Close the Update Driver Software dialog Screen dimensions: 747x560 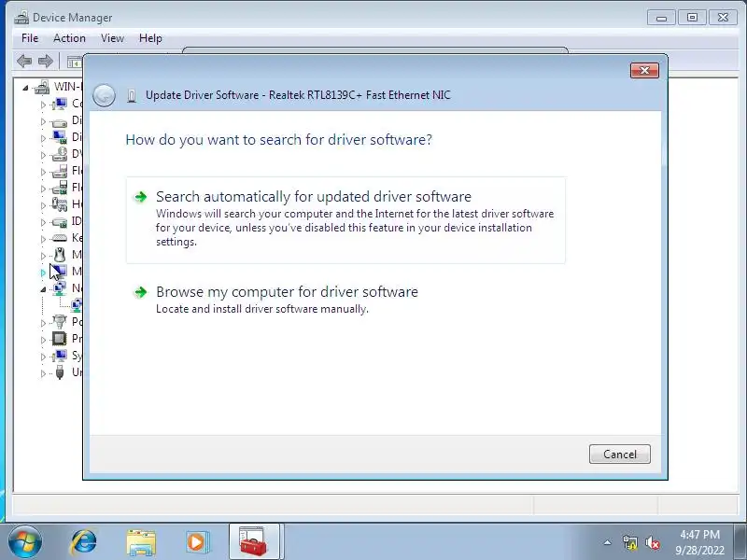click(x=644, y=71)
